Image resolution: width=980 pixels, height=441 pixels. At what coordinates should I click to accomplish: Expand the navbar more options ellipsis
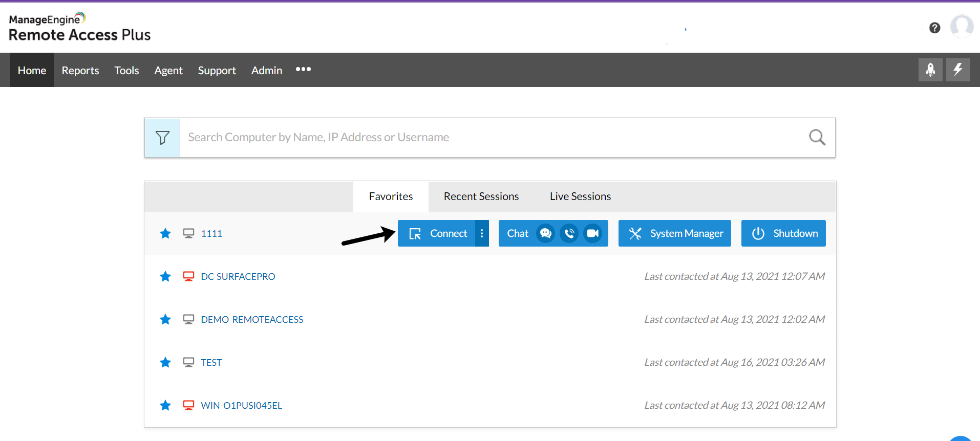tap(303, 69)
